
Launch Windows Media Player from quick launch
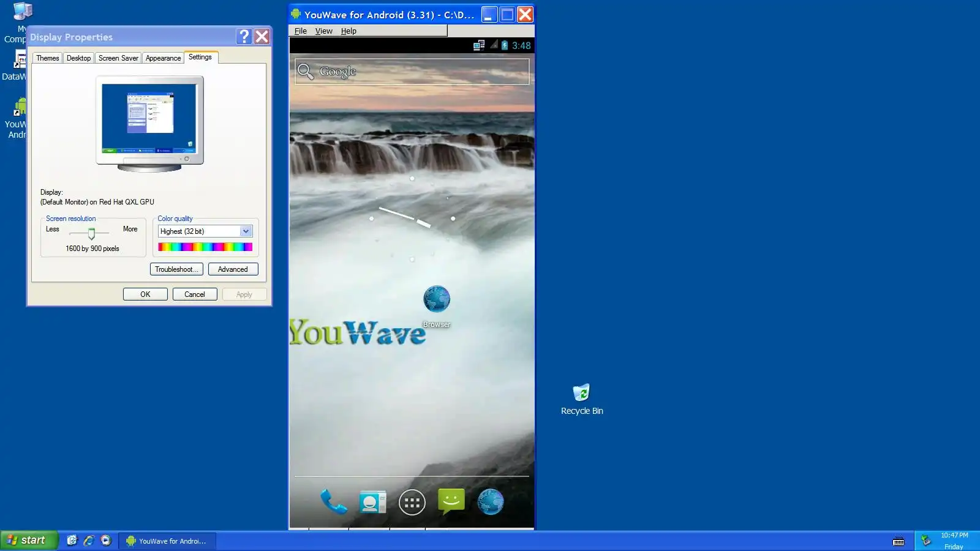coord(106,541)
